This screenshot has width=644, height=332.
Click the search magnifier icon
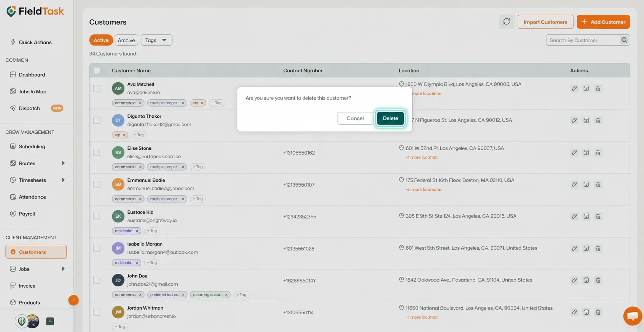point(624,40)
